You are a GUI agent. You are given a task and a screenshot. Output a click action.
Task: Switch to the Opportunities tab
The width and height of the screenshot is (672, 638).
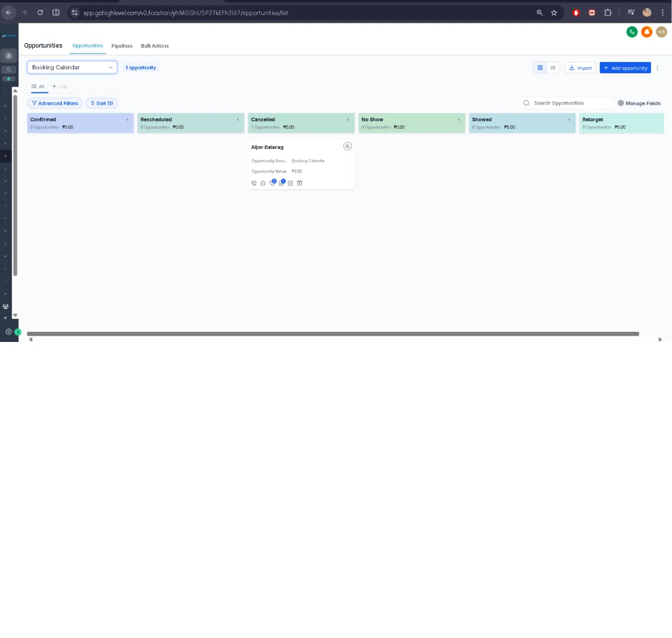point(87,46)
